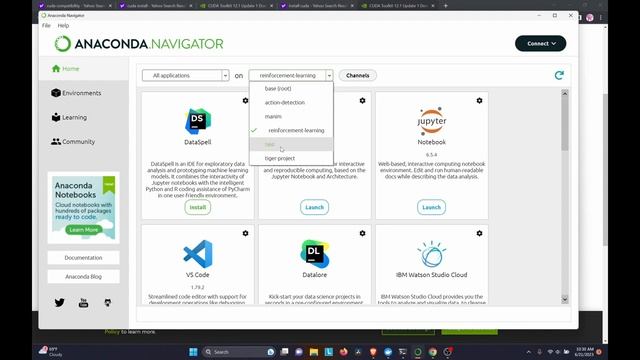
Task: Click the Channels button
Action: pos(358,76)
